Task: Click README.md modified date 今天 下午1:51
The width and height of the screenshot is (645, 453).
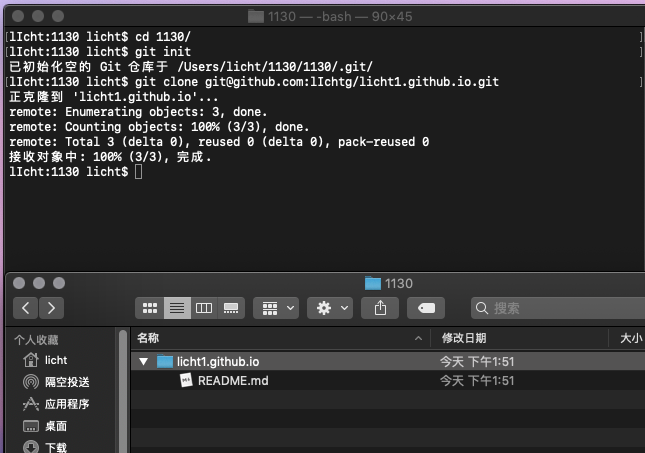Action: (x=477, y=381)
